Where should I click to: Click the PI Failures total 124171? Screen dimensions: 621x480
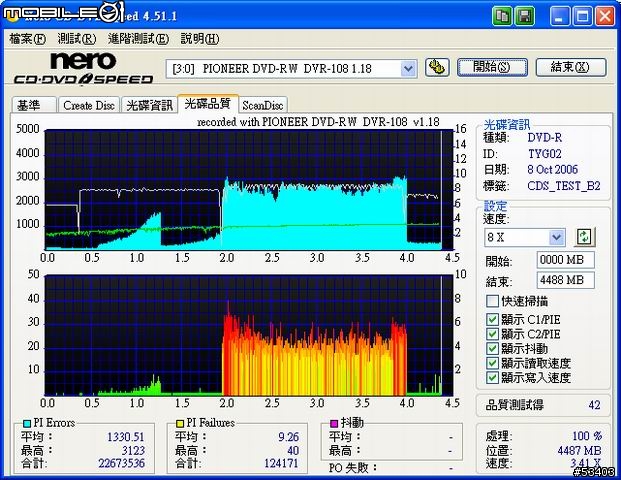point(281,463)
